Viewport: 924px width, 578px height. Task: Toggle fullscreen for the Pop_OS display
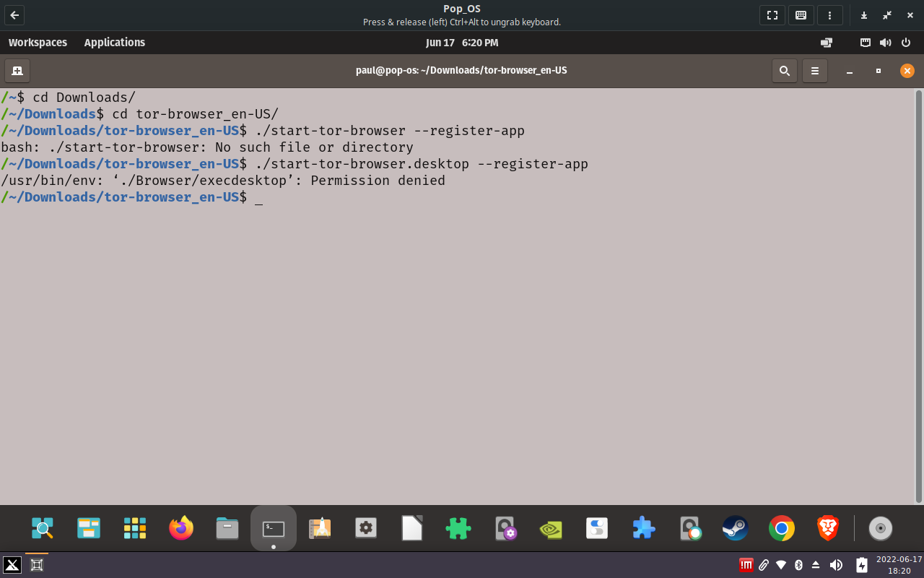pyautogui.click(x=772, y=15)
